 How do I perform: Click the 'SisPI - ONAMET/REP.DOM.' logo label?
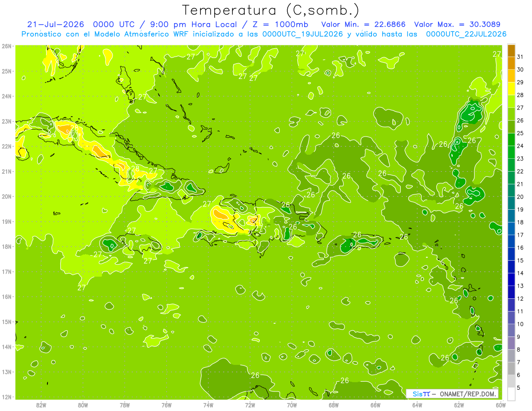tap(452, 394)
